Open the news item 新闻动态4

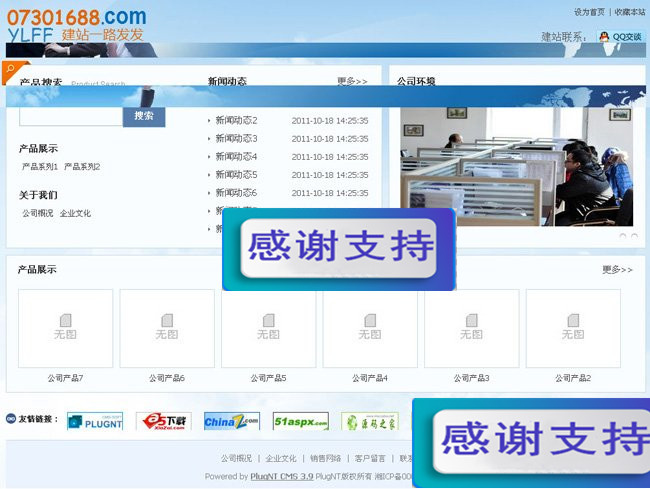pos(236,157)
